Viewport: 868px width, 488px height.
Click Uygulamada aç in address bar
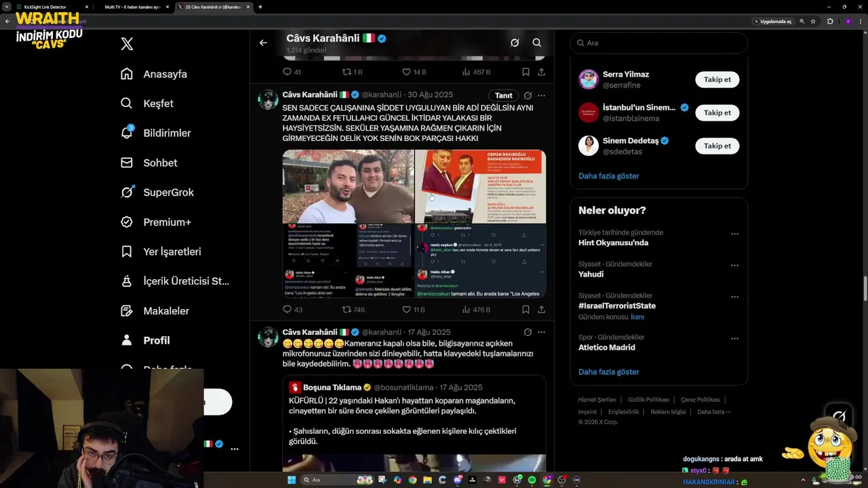click(x=772, y=21)
